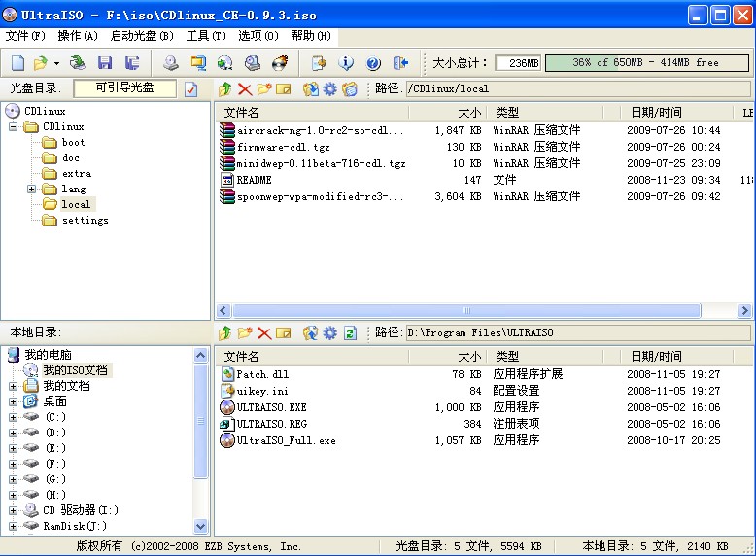The height and width of the screenshot is (556, 756).
Task: Open the 操作(A) menu
Action: click(x=78, y=36)
